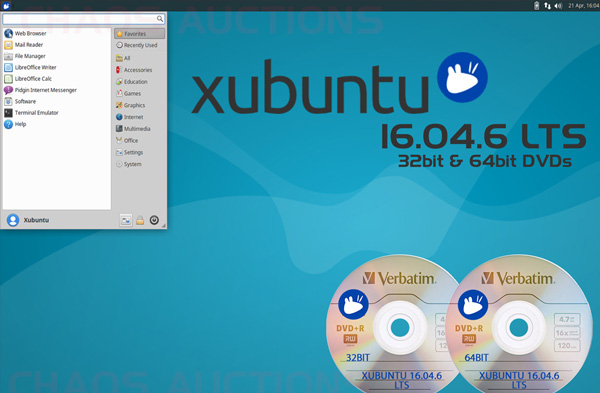
Task: Click the Xubuntu user avatar icon
Action: 13,220
